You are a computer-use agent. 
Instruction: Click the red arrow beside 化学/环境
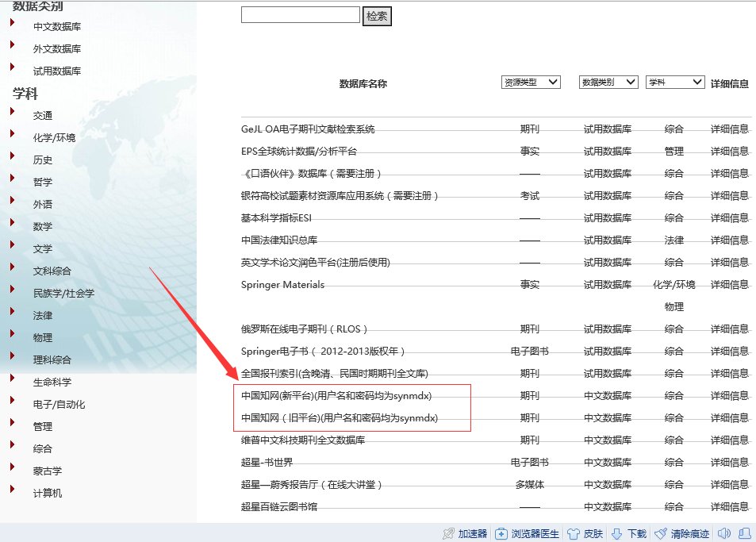[x=13, y=133]
